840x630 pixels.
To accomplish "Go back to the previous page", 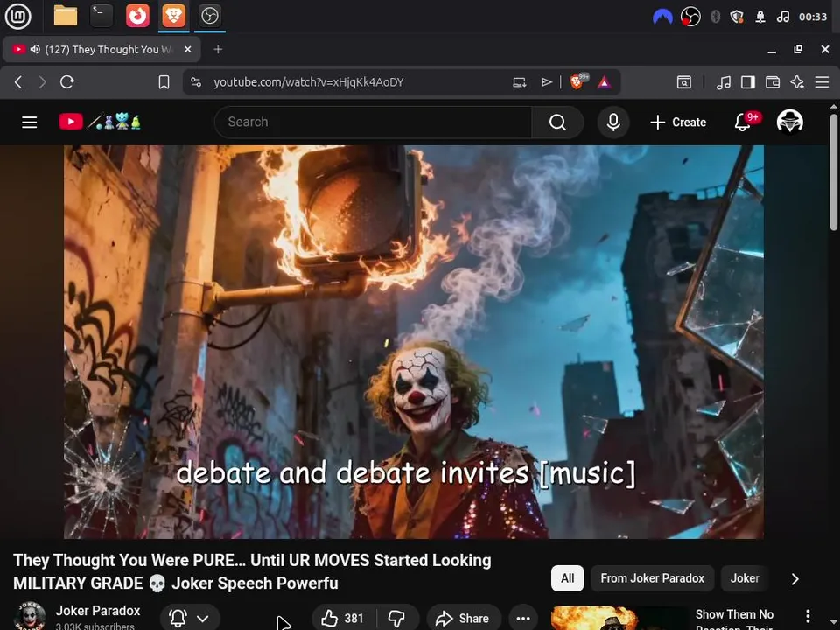I will [x=18, y=82].
